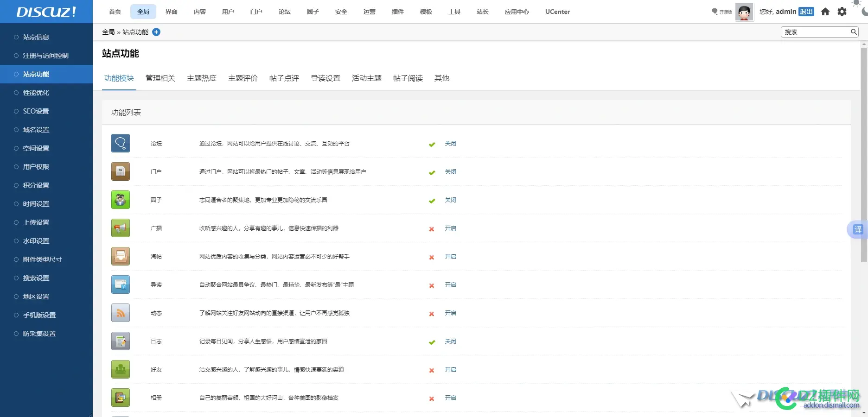
Task: Click the 淘帖 collection module icon
Action: click(x=121, y=256)
